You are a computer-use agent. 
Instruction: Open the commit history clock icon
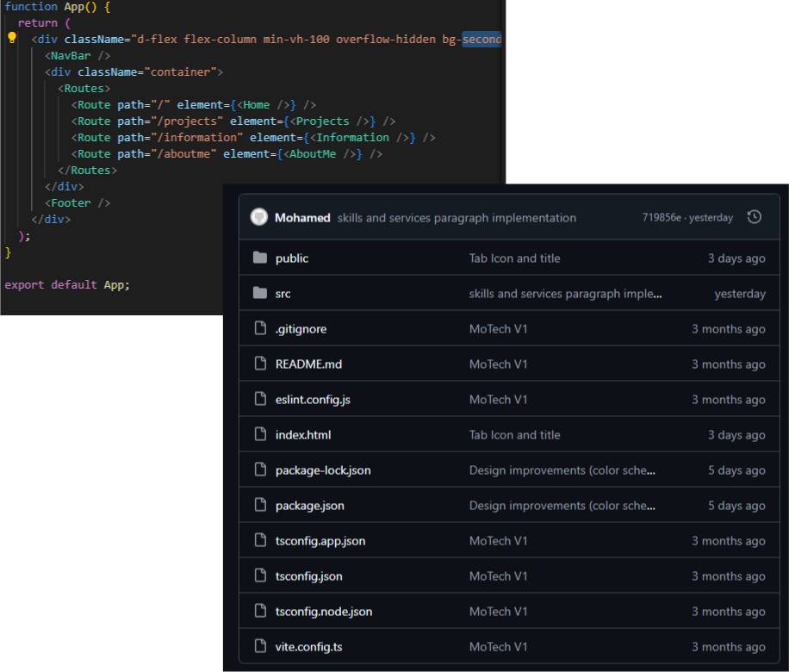point(754,217)
